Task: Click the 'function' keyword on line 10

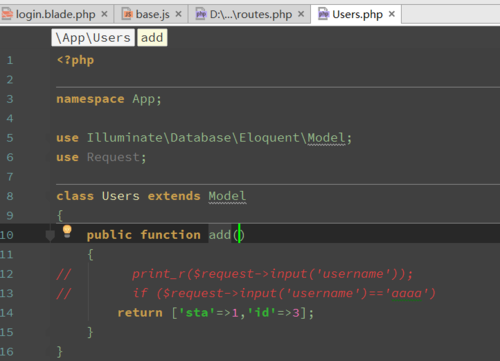Action: [x=171, y=235]
